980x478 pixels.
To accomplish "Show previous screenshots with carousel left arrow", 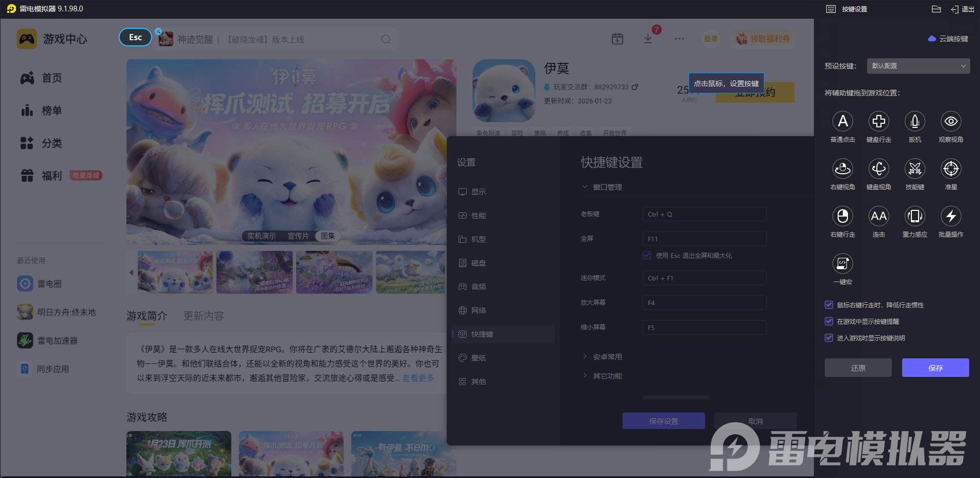I will point(131,272).
